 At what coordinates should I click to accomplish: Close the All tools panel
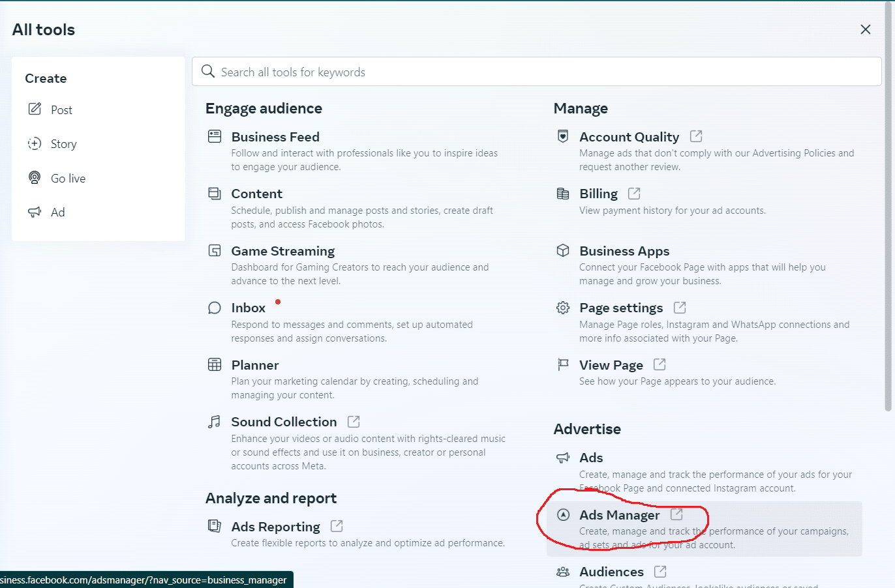[865, 29]
